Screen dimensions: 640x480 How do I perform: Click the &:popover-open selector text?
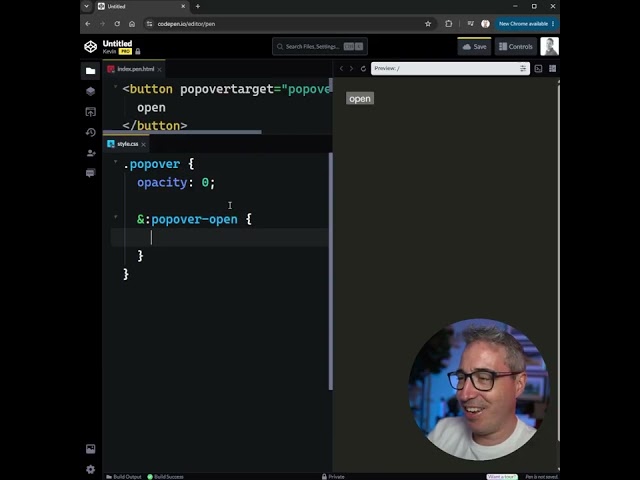point(187,219)
